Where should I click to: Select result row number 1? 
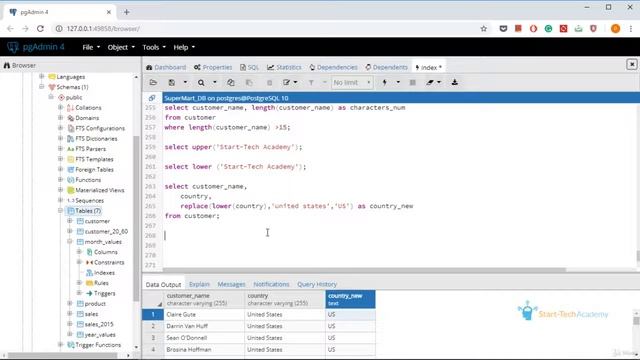153,315
